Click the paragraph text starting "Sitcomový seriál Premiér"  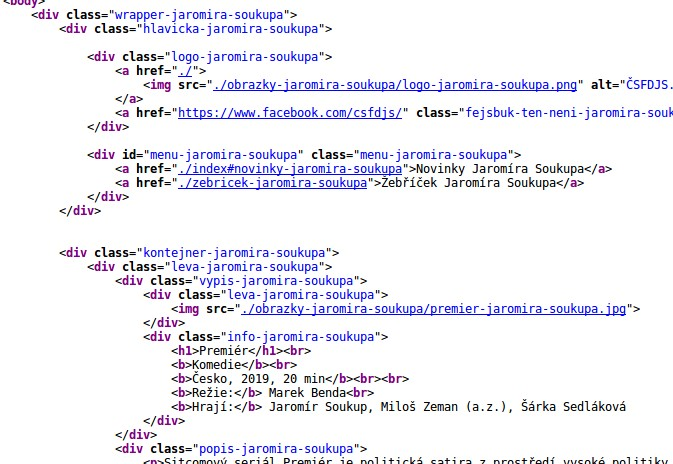(418, 461)
